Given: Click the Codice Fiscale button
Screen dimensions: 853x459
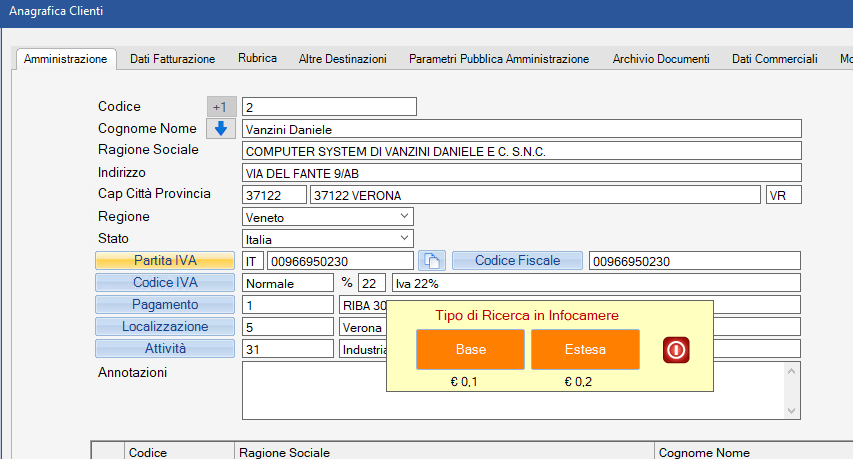Looking at the screenshot, I should [x=517, y=261].
